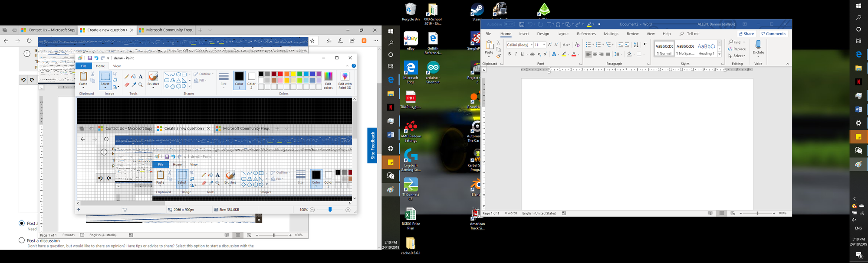Click the Share button in Word

click(x=746, y=34)
